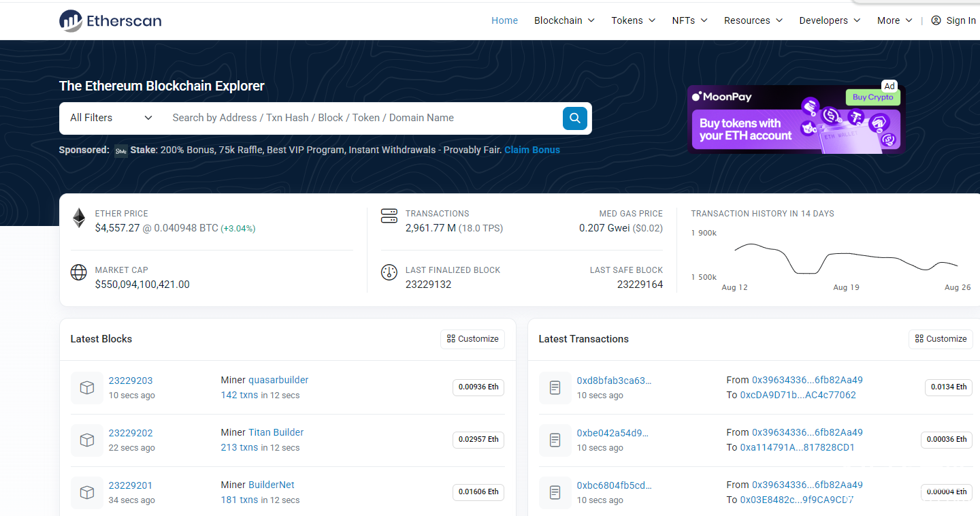Open the Claim Bonus sponsored link
The width and height of the screenshot is (980, 516).
click(532, 150)
